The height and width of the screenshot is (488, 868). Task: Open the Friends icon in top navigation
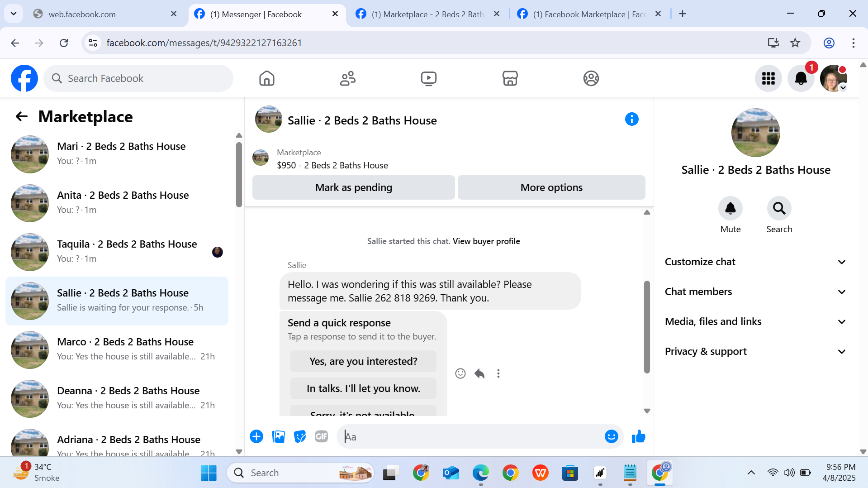tap(348, 78)
